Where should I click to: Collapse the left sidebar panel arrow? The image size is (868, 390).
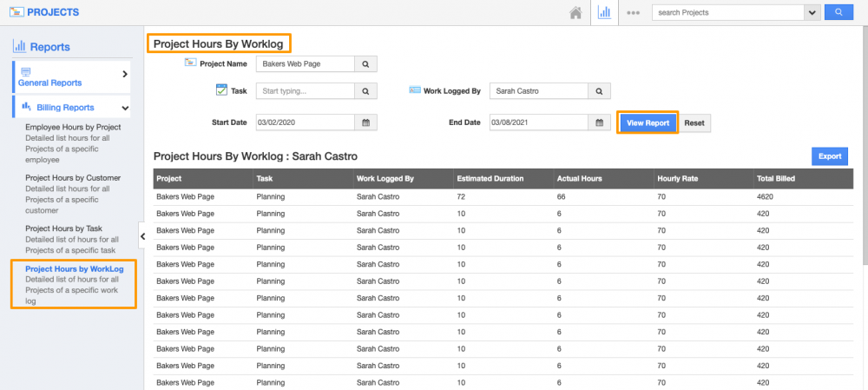pyautogui.click(x=142, y=236)
